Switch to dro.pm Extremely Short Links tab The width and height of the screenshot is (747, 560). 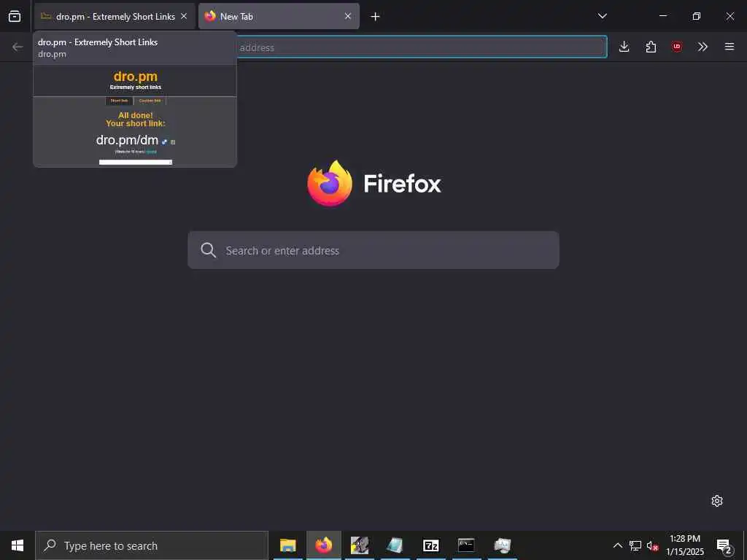pos(115,16)
